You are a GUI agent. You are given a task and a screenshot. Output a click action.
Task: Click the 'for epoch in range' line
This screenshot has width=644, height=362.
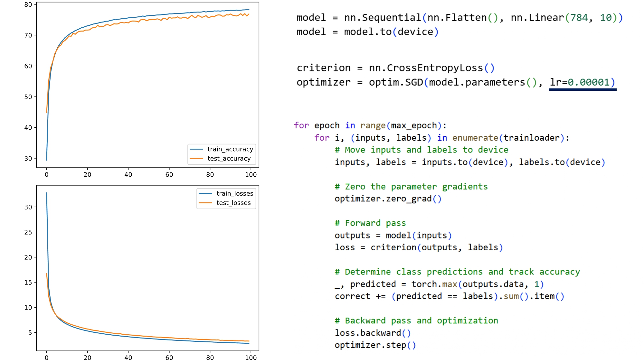point(370,125)
